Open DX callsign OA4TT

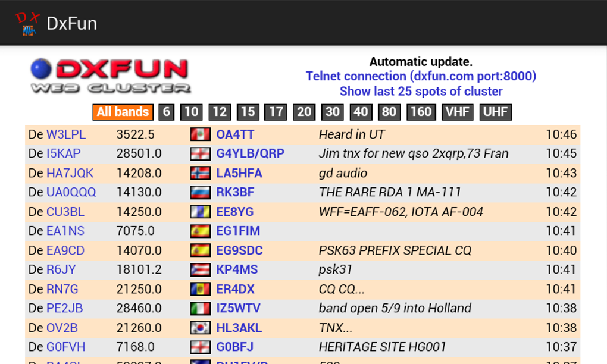point(235,134)
